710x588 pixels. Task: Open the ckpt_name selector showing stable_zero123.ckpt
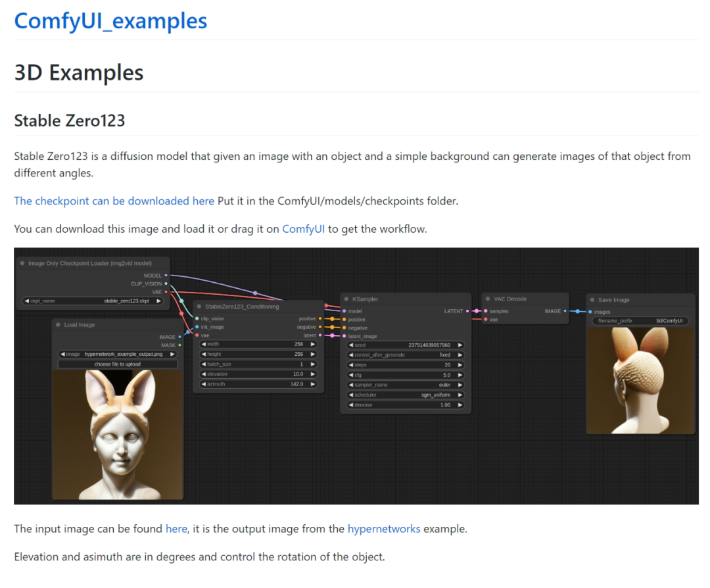(93, 301)
